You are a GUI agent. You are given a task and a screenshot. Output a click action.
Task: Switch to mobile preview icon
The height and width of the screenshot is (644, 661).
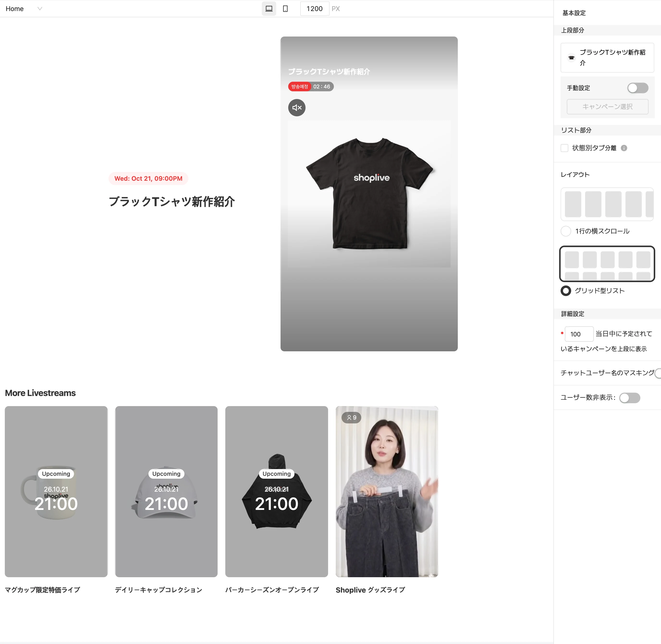point(285,9)
